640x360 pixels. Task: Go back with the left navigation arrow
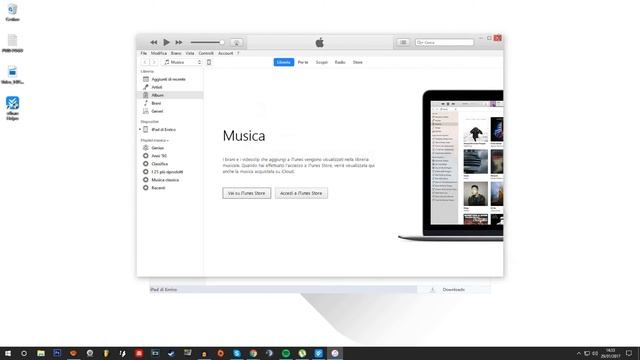pyautogui.click(x=145, y=62)
